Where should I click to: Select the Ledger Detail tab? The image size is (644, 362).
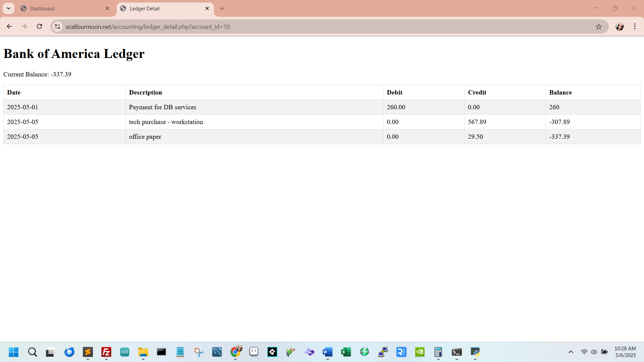(165, 8)
